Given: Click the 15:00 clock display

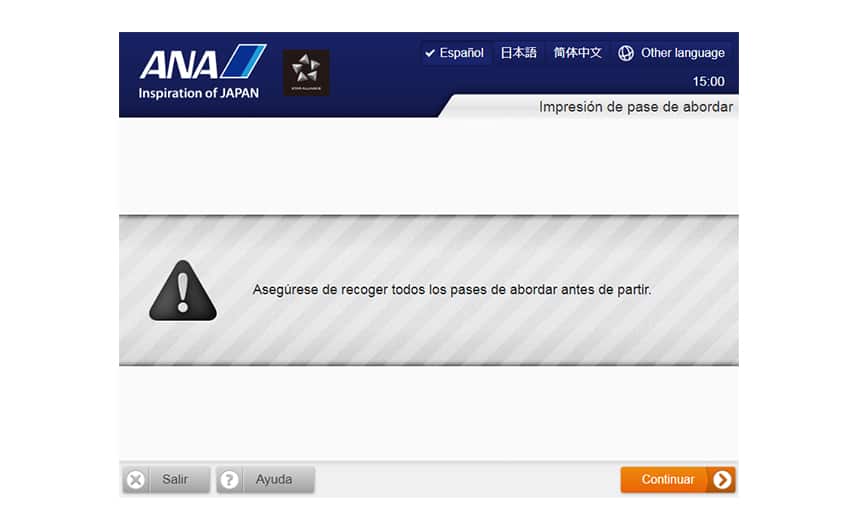Looking at the screenshot, I should [x=708, y=81].
